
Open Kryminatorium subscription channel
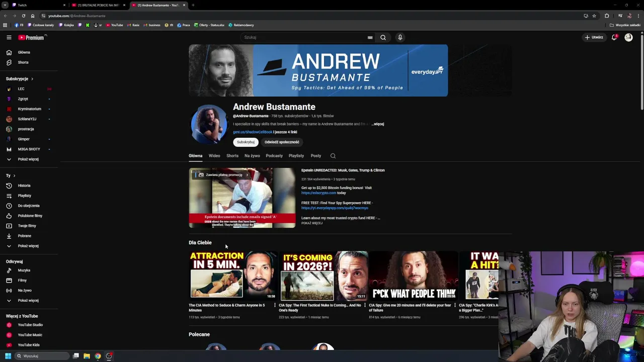click(x=29, y=109)
